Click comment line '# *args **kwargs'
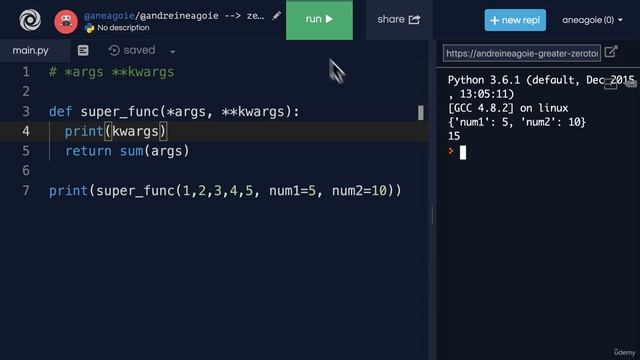The image size is (640, 360). (111, 72)
